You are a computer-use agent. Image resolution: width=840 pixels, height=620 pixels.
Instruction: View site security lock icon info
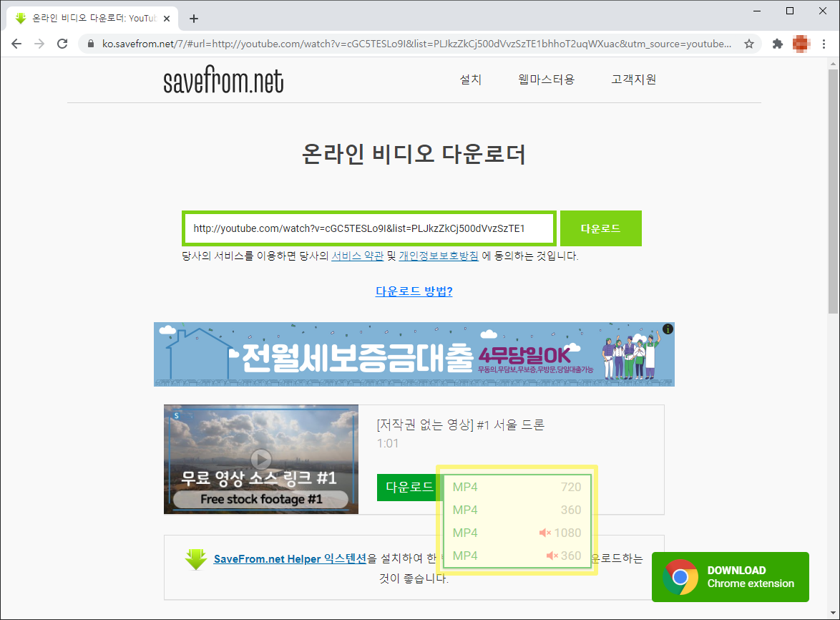coord(91,44)
